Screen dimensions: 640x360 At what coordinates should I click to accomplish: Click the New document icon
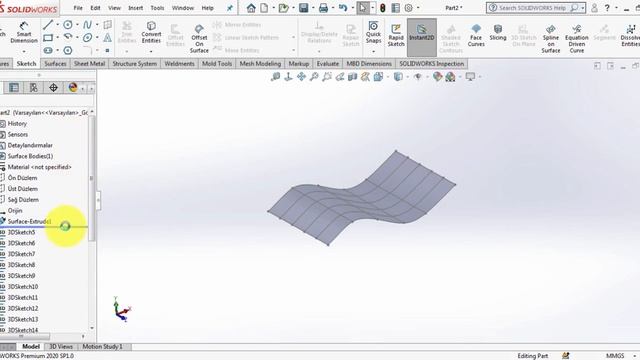[264, 8]
